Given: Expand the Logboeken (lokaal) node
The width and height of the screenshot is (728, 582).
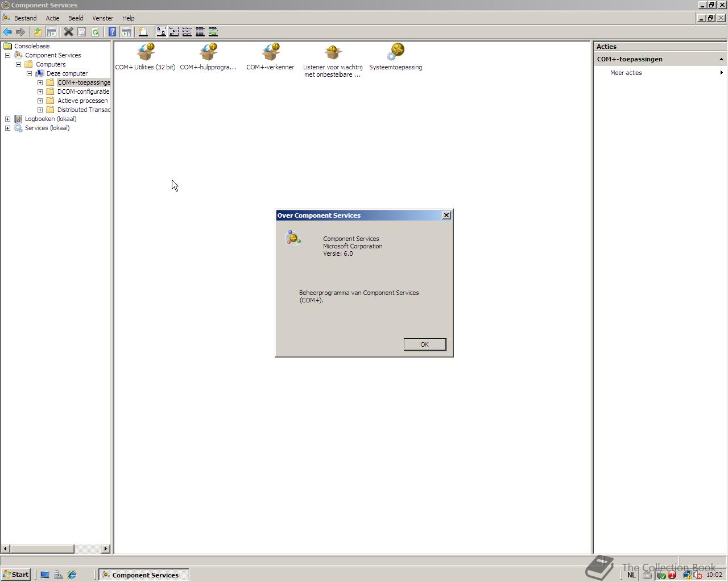Looking at the screenshot, I should (8, 119).
